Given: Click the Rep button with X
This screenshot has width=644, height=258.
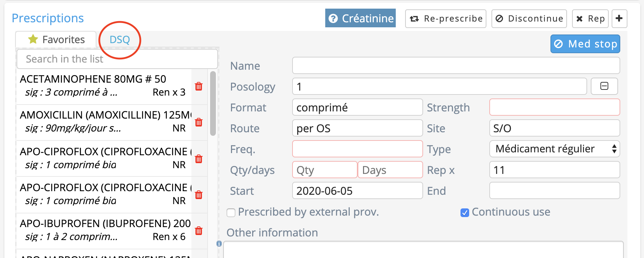Looking at the screenshot, I should tap(590, 19).
